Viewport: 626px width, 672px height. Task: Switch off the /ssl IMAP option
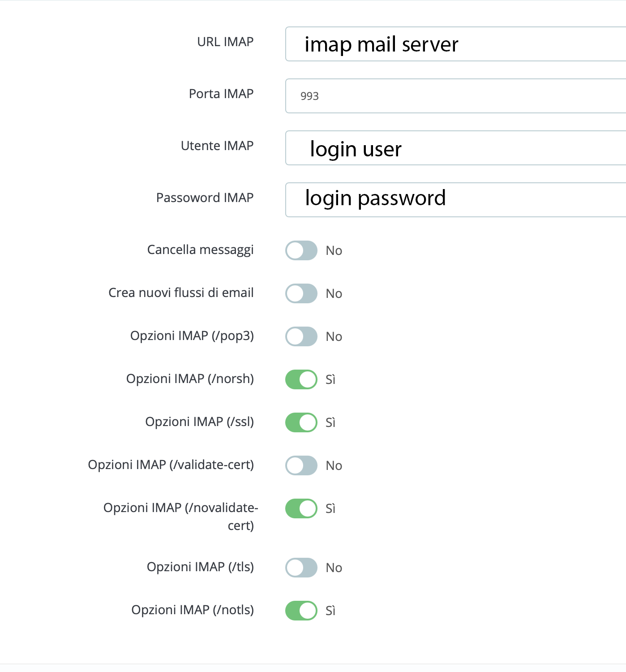(301, 422)
